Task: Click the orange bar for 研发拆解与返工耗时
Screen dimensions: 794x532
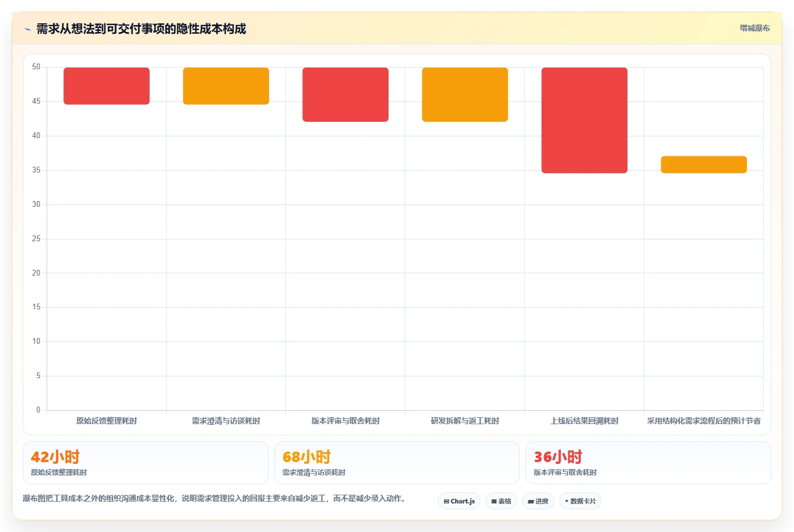Action: [465, 94]
